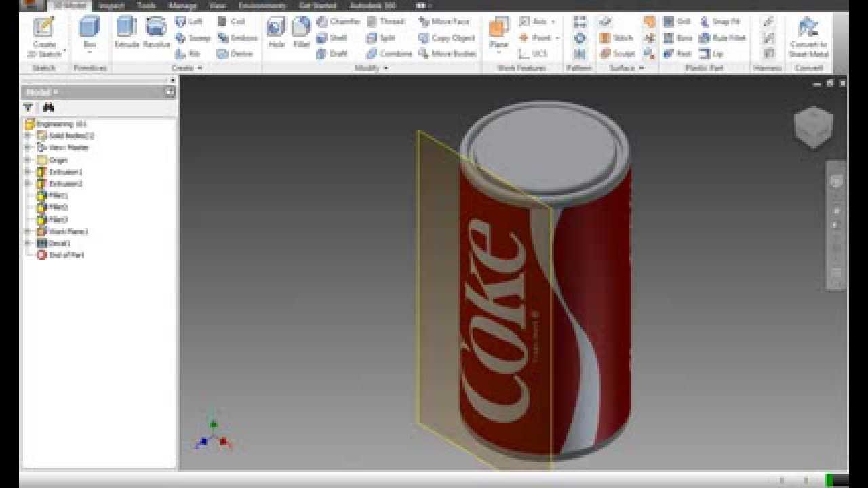This screenshot has height=488, width=868.
Task: Click the ViewCube in the viewport
Action: [x=813, y=127]
